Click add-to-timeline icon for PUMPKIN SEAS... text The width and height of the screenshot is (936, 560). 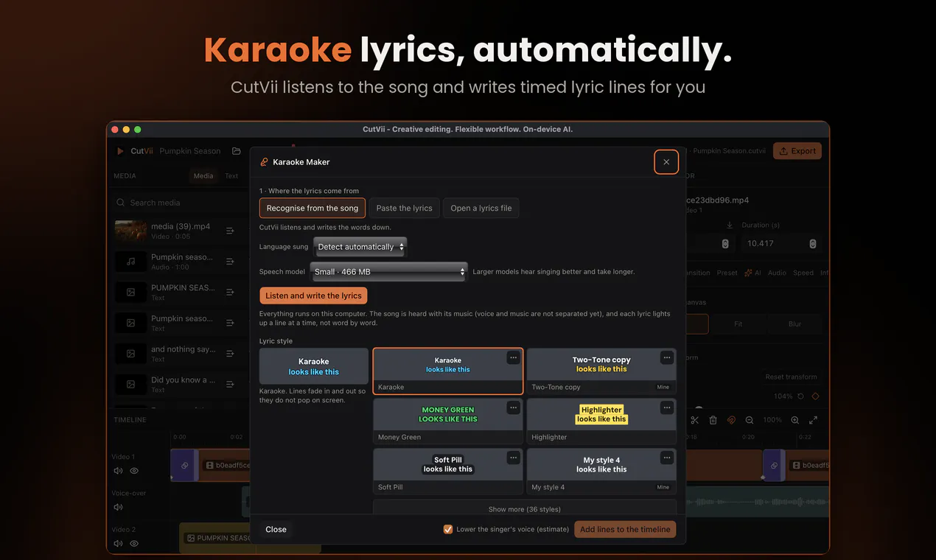[x=230, y=292]
